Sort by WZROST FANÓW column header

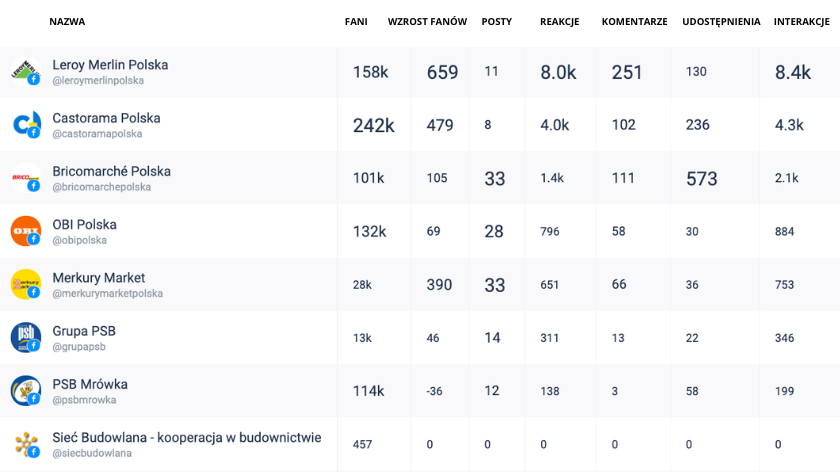tap(427, 21)
